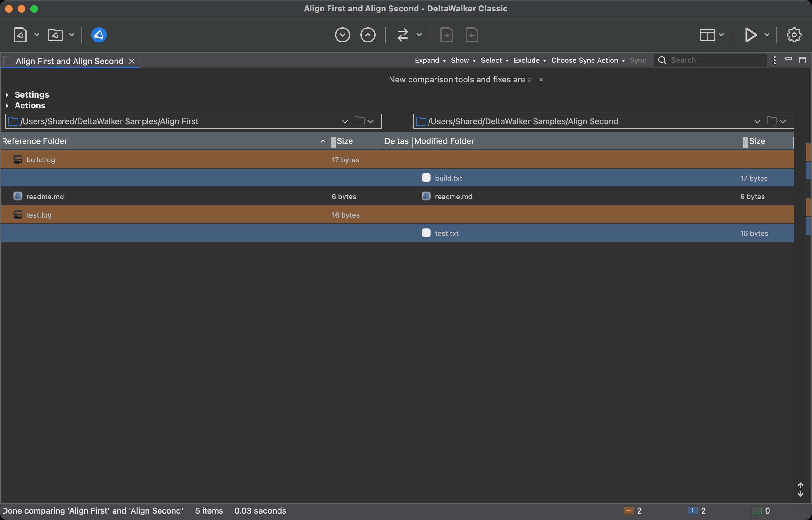The width and height of the screenshot is (812, 520).
Task: Open the new file comparison dropdown arrow
Action: point(37,35)
